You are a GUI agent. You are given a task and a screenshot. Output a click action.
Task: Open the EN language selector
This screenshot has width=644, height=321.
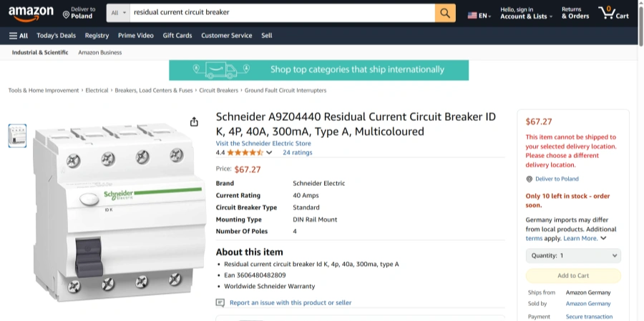(479, 15)
